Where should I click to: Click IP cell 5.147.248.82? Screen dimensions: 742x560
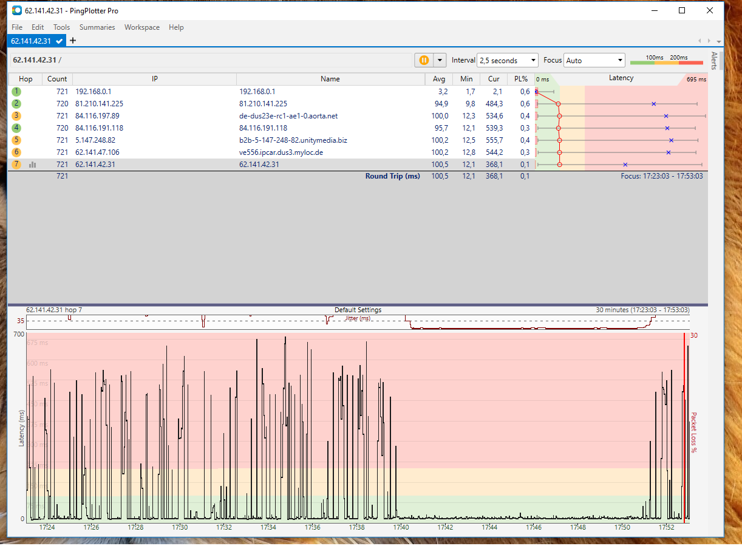click(x=95, y=140)
